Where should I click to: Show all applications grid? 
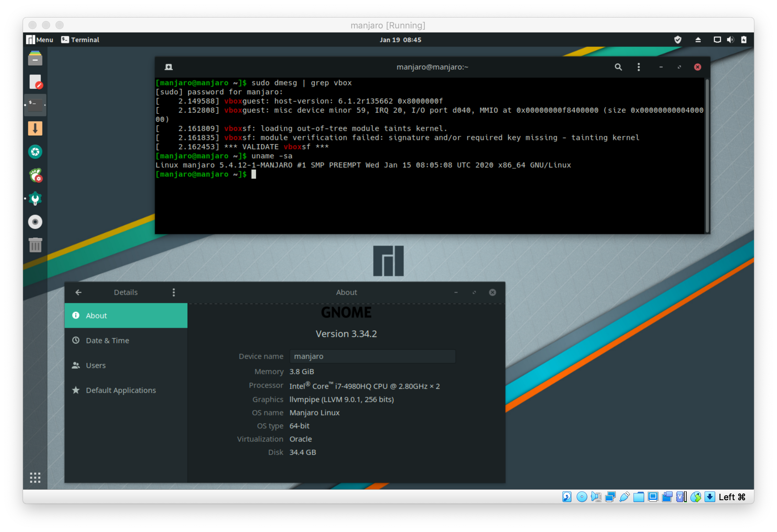point(35,478)
